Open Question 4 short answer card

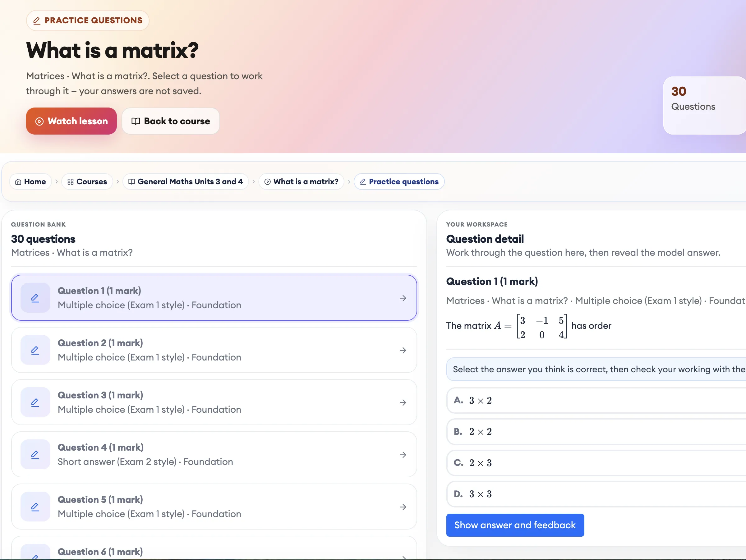tap(214, 455)
